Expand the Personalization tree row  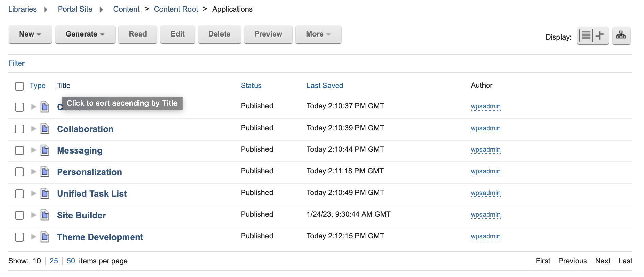pyautogui.click(x=33, y=172)
